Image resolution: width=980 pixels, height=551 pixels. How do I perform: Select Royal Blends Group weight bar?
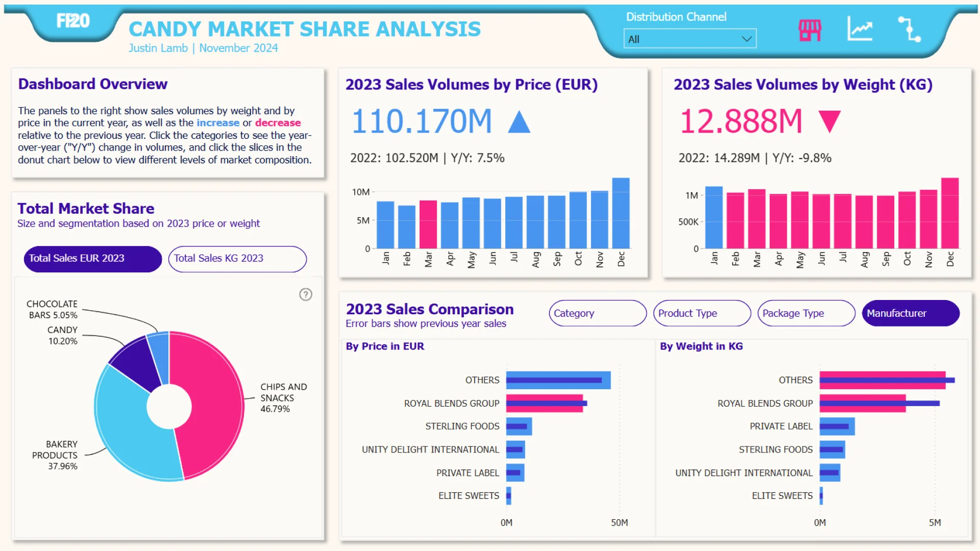(863, 403)
